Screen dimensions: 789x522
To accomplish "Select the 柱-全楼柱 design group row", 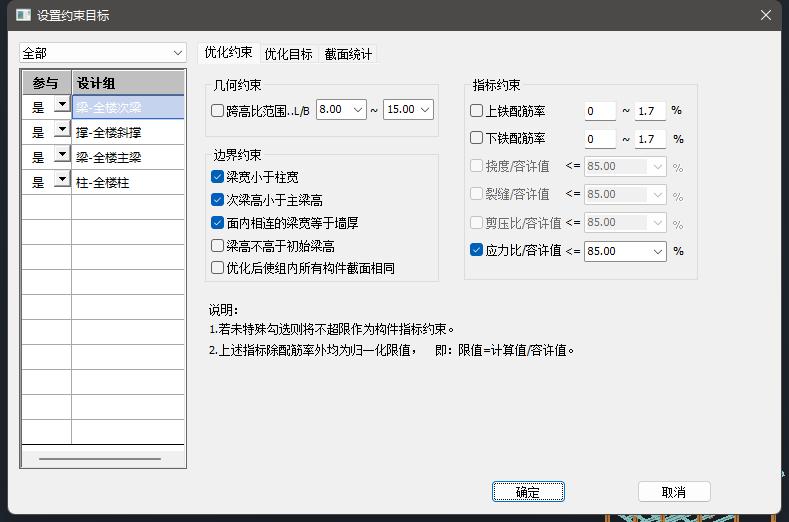I will (x=128, y=182).
